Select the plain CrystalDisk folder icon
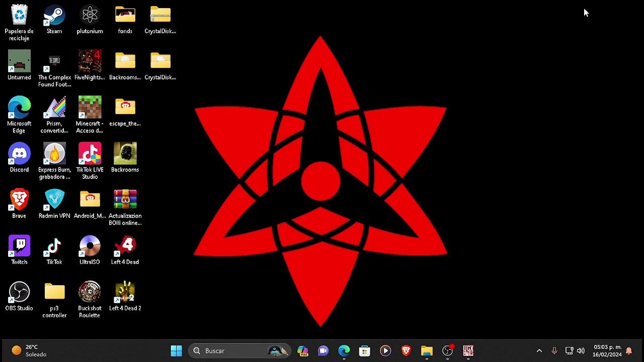The width and height of the screenshot is (644, 362). pyautogui.click(x=160, y=61)
